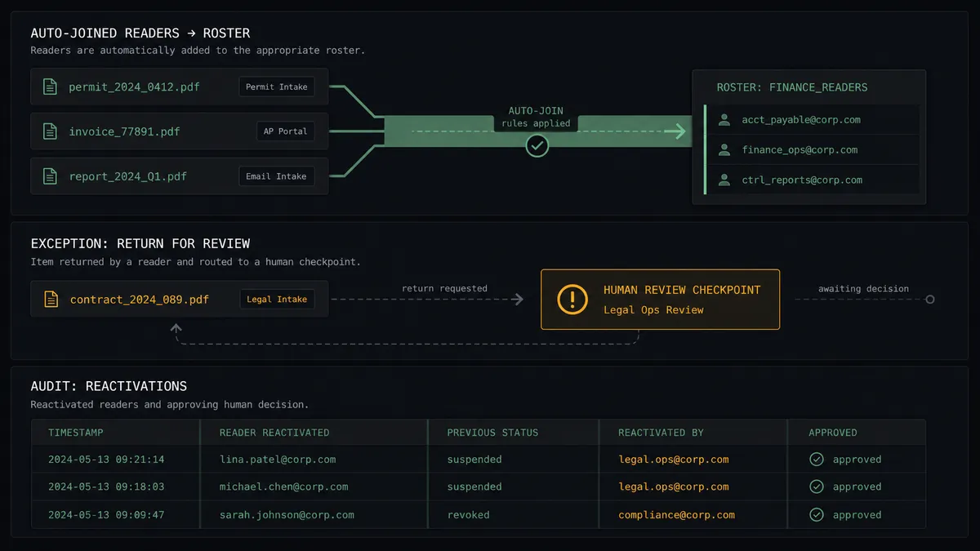Click the warning exclamation icon in Human Review Checkpoint
Image resolution: width=980 pixels, height=551 pixels.
pyautogui.click(x=572, y=299)
